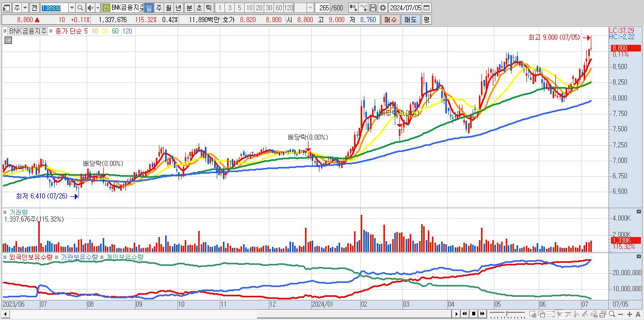Click the rewind playback button
The image size is (644, 320).
point(464,314)
